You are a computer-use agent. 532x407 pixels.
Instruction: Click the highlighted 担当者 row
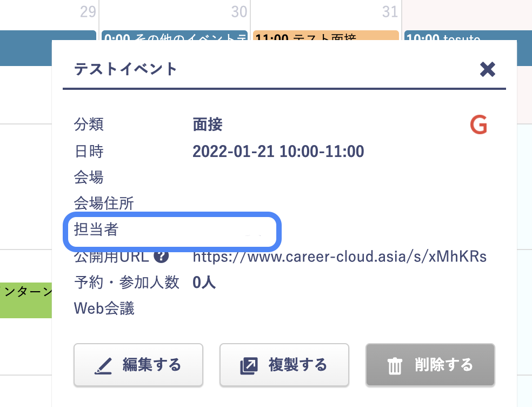pyautogui.click(x=171, y=231)
